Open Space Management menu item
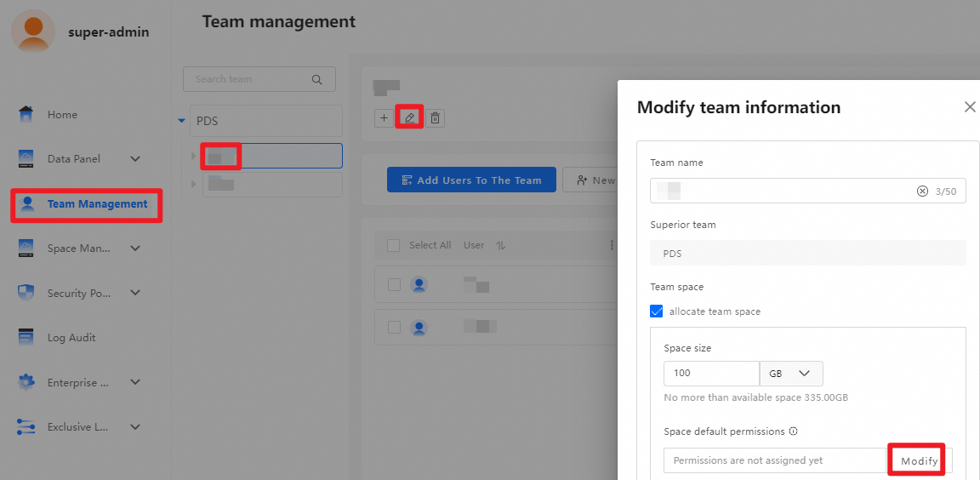980x480 pixels. click(79, 249)
